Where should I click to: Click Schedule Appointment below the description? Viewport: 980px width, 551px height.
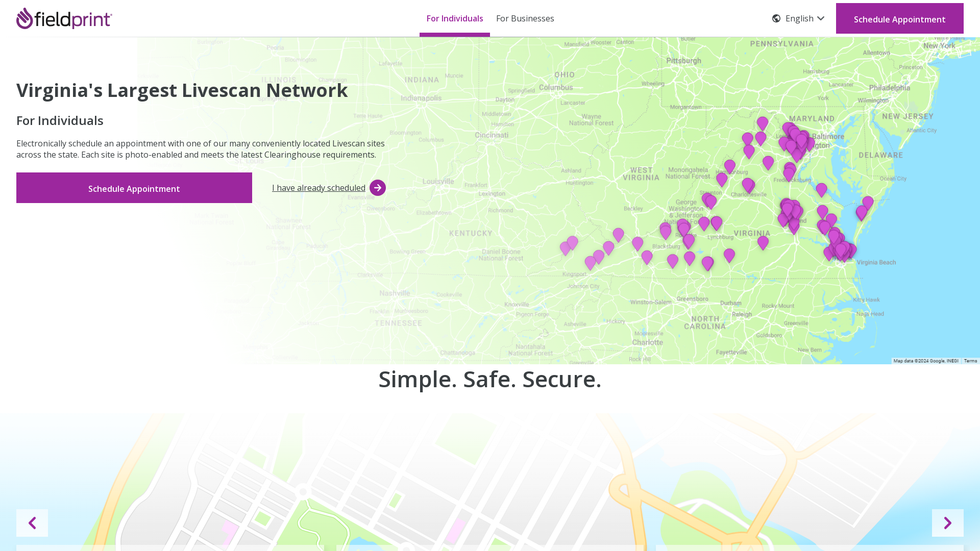(x=134, y=188)
